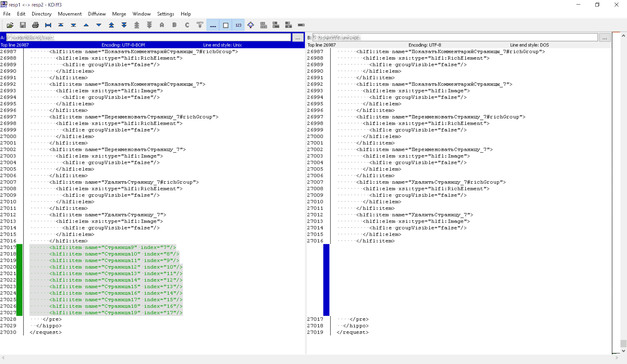The image size is (627, 364).
Task: Click Top line 26987 label in pane A
Action: tap(15, 45)
